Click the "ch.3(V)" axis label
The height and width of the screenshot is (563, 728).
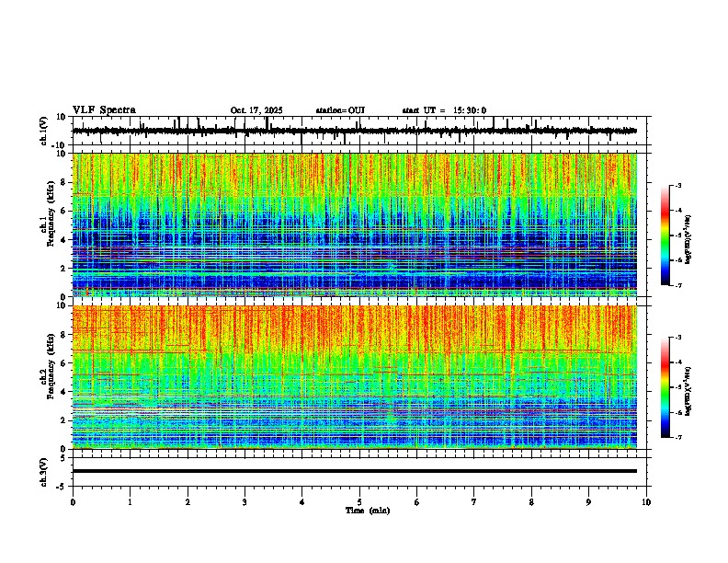pos(44,472)
